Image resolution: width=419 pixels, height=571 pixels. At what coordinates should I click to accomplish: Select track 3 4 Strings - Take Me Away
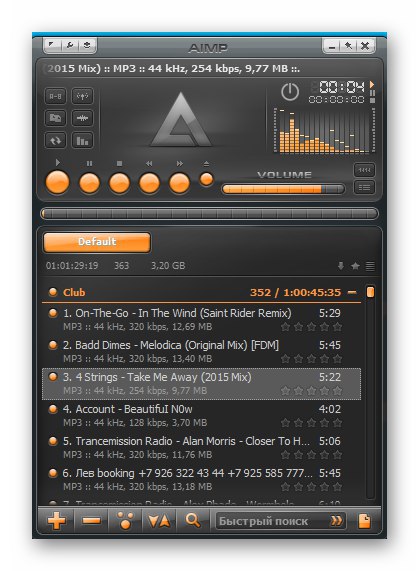pyautogui.click(x=201, y=384)
